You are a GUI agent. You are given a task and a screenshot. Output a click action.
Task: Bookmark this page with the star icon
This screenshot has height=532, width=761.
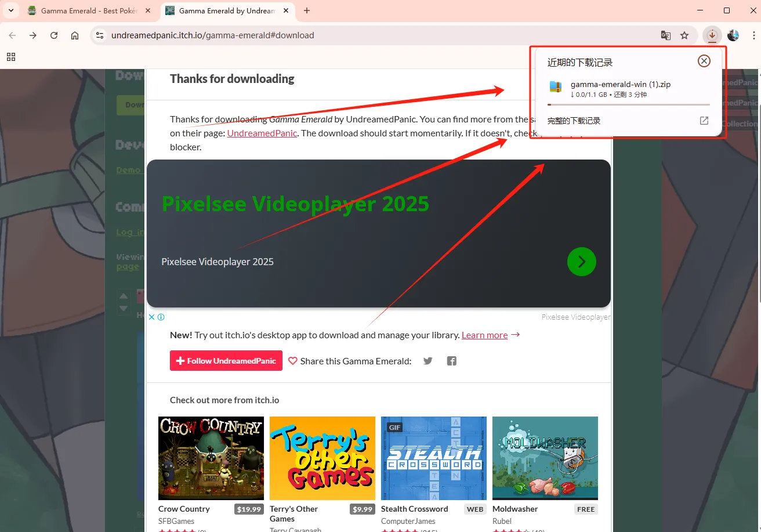tap(684, 35)
